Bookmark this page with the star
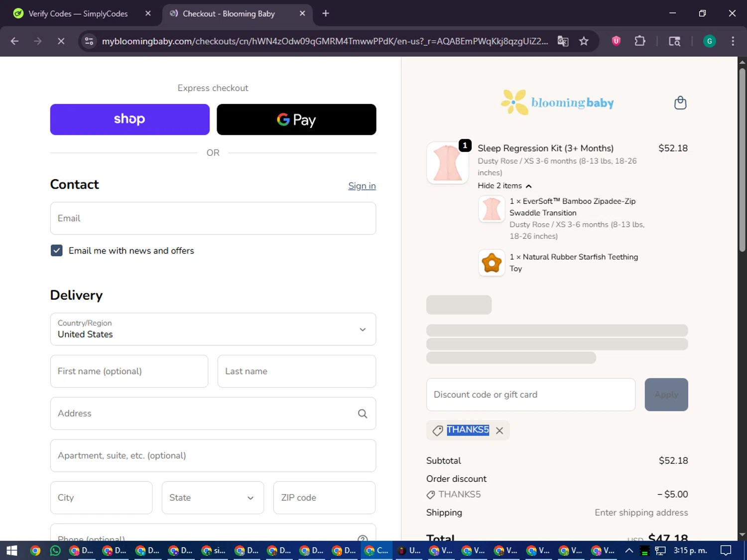The height and width of the screenshot is (560, 747). point(584,41)
